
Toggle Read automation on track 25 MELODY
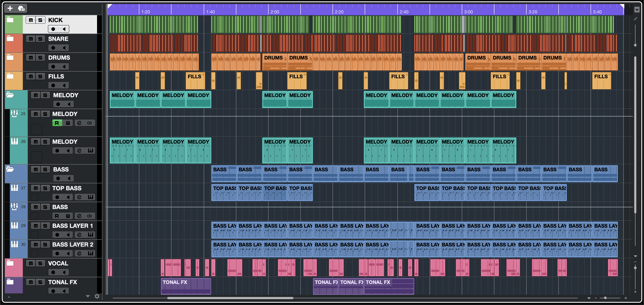(57, 123)
